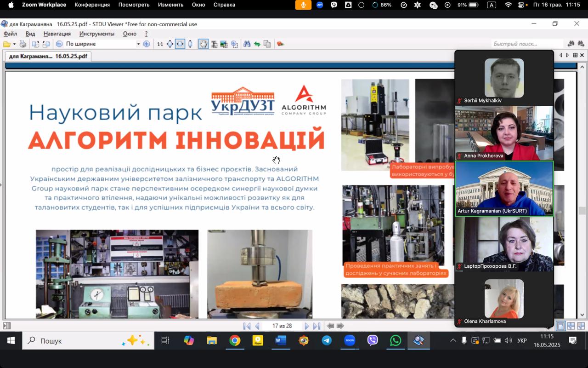This screenshot has height=368, width=588.
Task: Choose the zoom selection tool
Action: pyautogui.click(x=234, y=44)
